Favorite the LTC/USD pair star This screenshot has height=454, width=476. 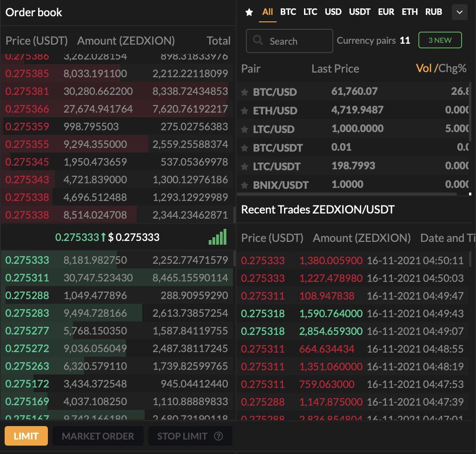(x=245, y=129)
